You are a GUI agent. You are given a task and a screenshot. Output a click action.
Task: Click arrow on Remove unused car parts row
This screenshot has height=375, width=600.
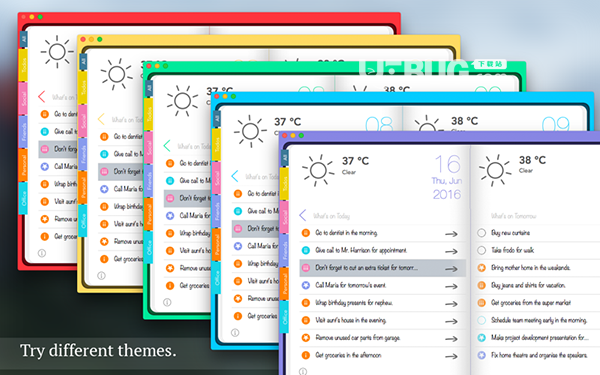coord(452,339)
